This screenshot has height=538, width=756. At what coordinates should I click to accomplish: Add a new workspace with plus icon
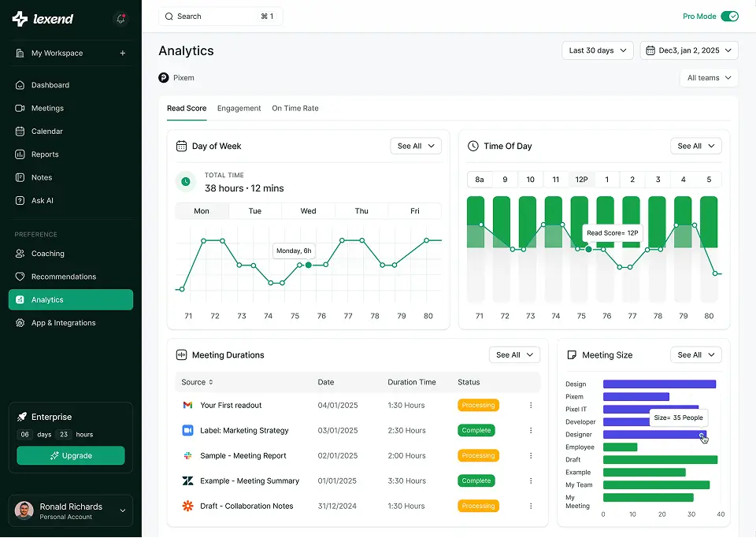122,54
